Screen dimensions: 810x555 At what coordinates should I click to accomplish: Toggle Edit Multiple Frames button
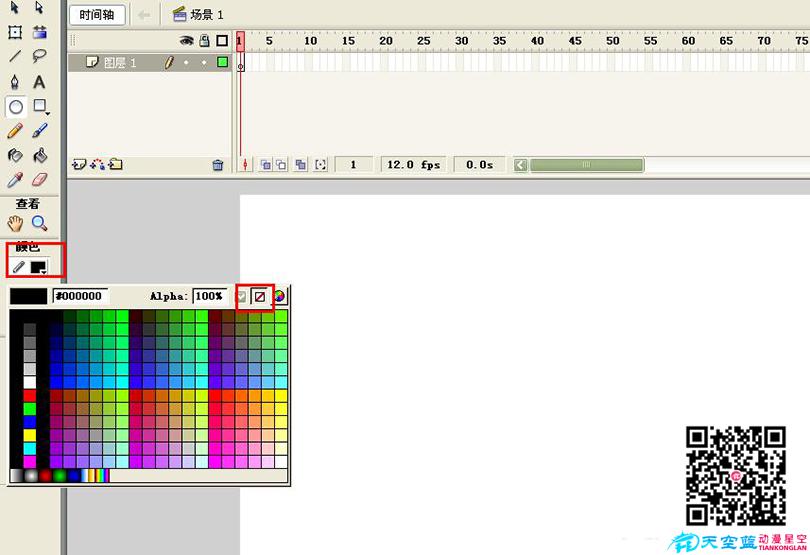pyautogui.click(x=301, y=165)
